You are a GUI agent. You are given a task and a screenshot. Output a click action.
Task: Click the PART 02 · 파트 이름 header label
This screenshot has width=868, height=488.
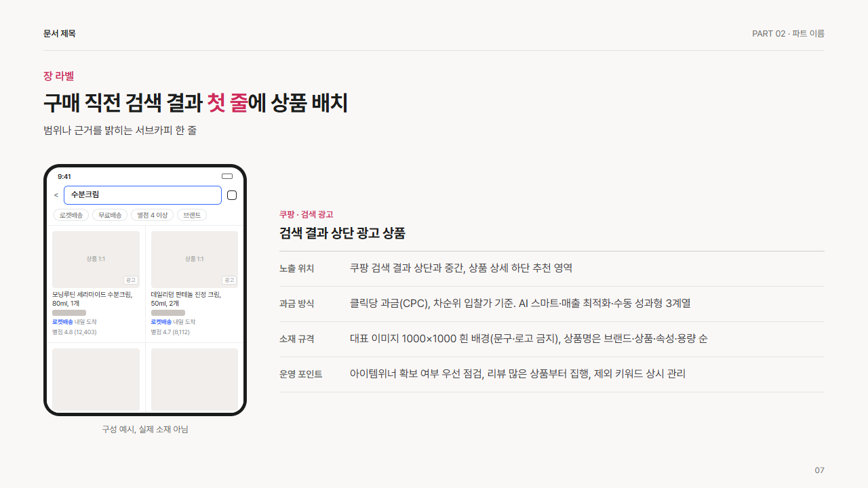pyautogui.click(x=788, y=33)
